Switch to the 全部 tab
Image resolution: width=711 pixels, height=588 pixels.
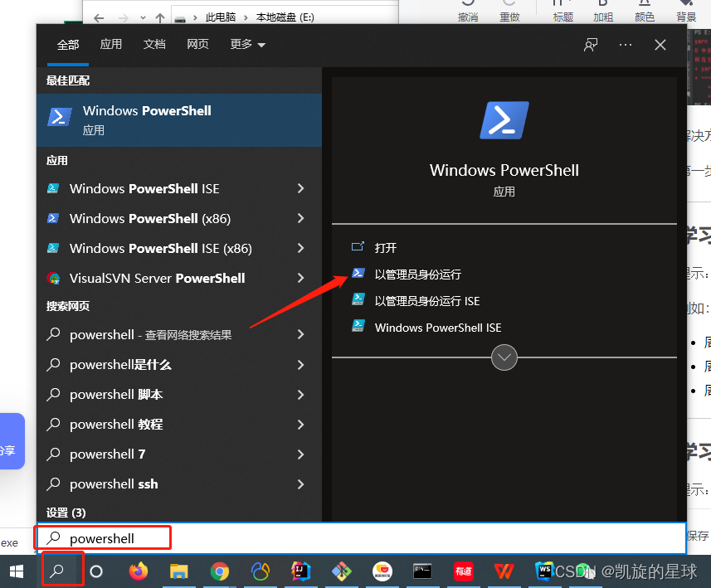click(68, 45)
